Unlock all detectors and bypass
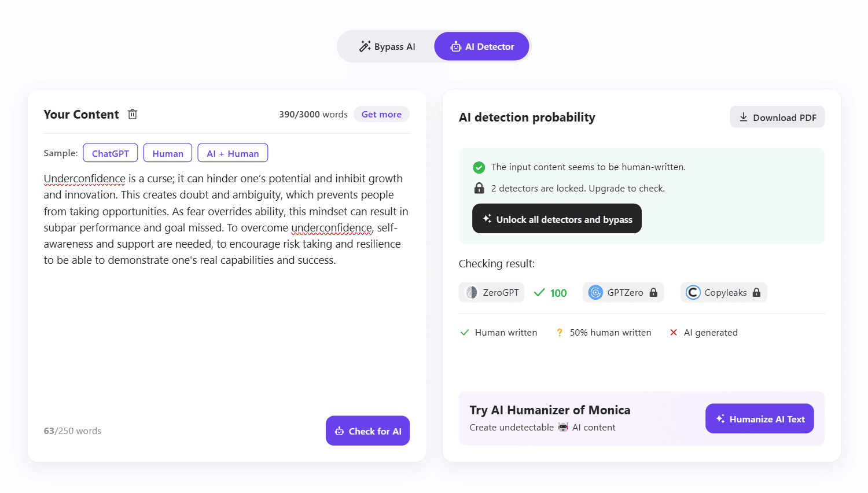Screen dimensions: 868x493 (x=557, y=219)
